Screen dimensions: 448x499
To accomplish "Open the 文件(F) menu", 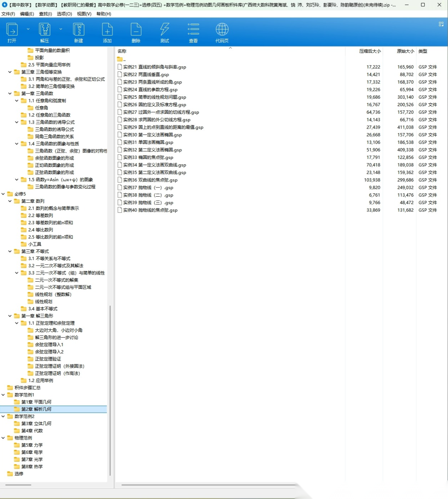I will [x=8, y=14].
